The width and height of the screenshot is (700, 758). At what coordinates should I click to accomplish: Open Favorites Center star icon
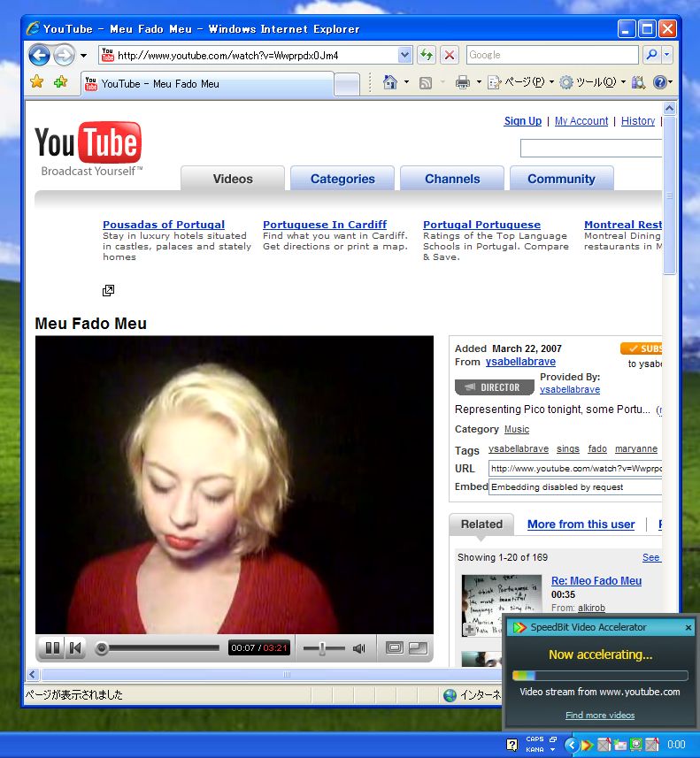click(37, 81)
